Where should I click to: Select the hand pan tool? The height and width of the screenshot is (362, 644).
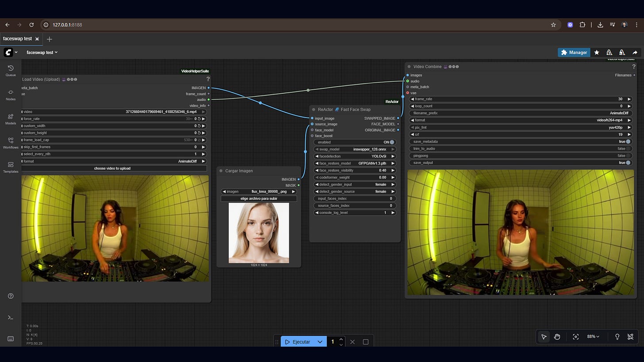point(557,337)
